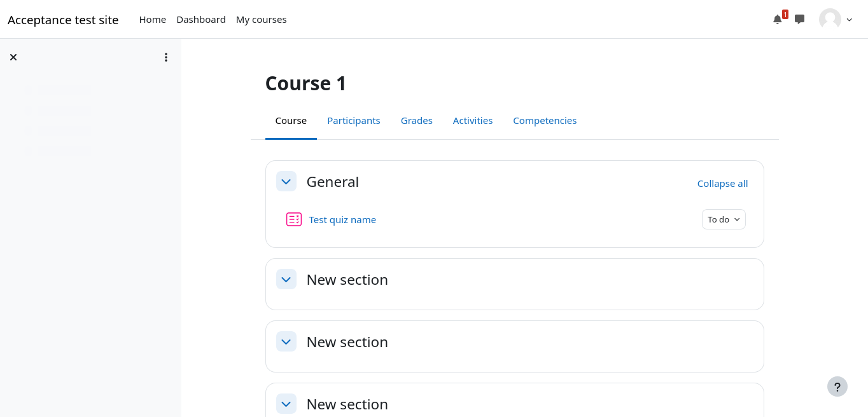The image size is (868, 417).
Task: Open the Test quiz name link
Action: click(x=342, y=220)
